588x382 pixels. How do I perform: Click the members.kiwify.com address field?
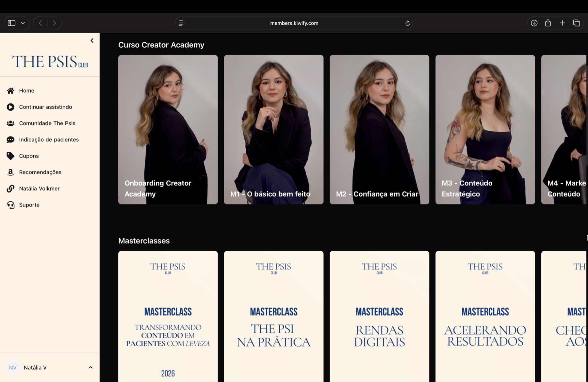pyautogui.click(x=294, y=23)
